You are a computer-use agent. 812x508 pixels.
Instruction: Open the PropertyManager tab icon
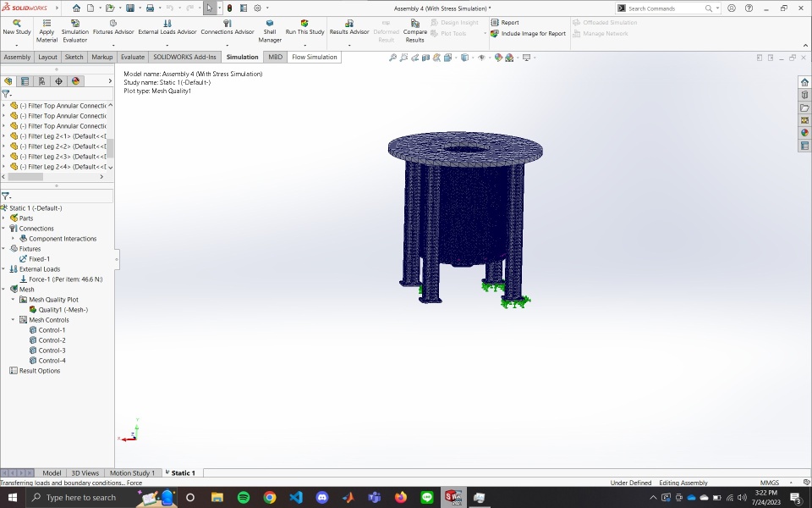coord(25,81)
